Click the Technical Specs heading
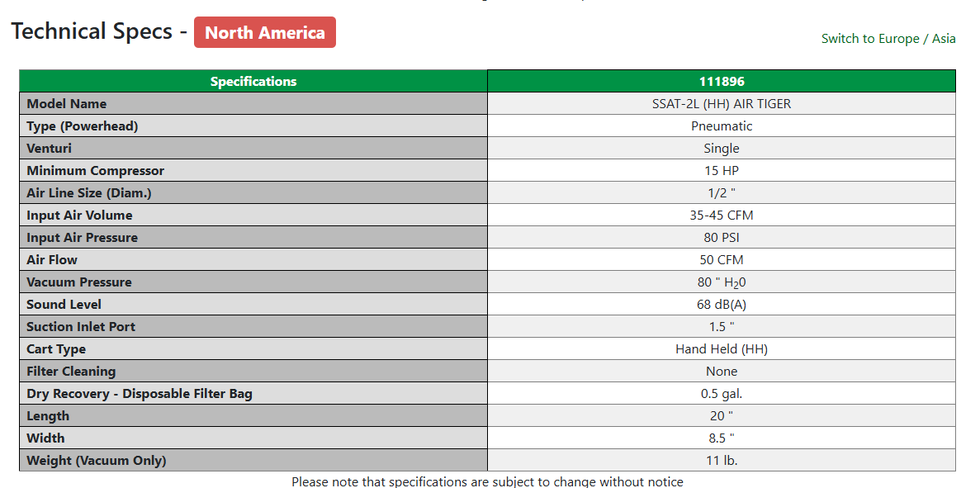980x488 pixels. coord(92,31)
